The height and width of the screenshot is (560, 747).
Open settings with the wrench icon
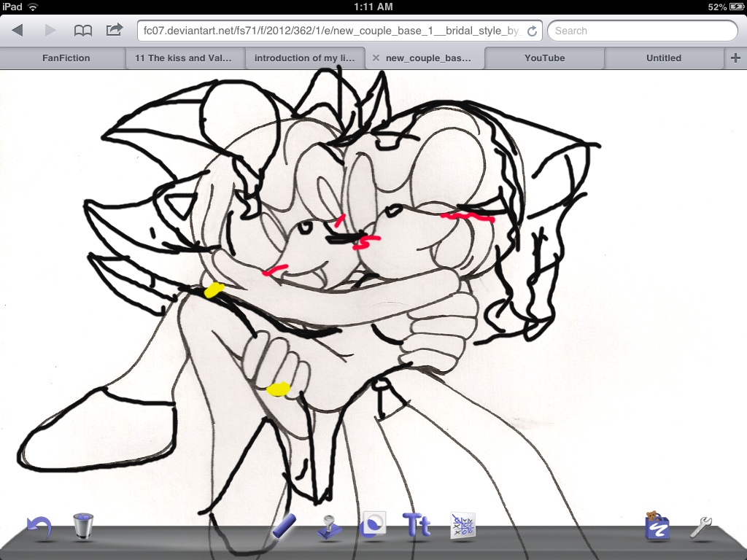click(701, 528)
